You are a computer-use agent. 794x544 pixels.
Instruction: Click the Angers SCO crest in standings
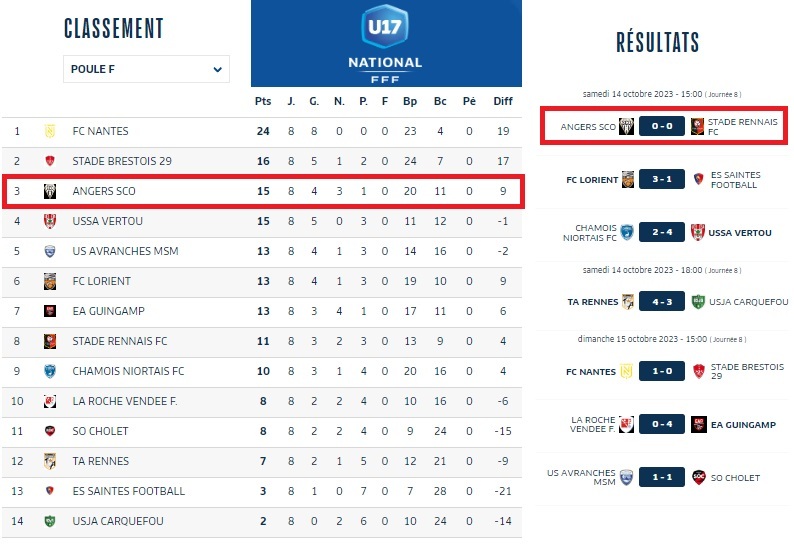(x=49, y=191)
